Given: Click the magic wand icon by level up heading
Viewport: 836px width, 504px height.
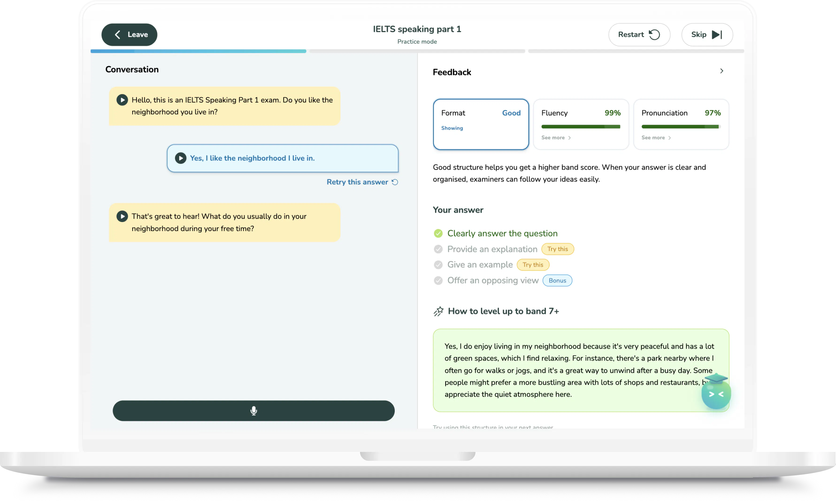Looking at the screenshot, I should [x=438, y=311].
